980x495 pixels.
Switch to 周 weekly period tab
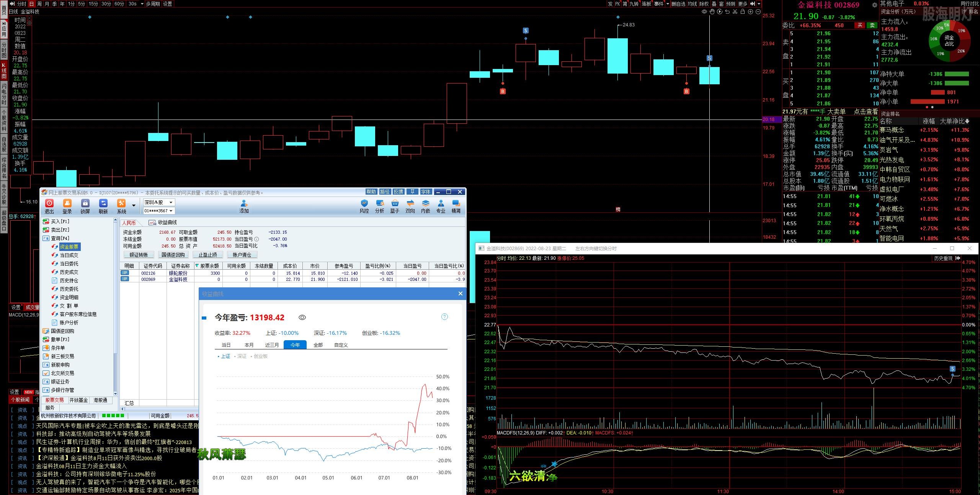[x=39, y=4]
